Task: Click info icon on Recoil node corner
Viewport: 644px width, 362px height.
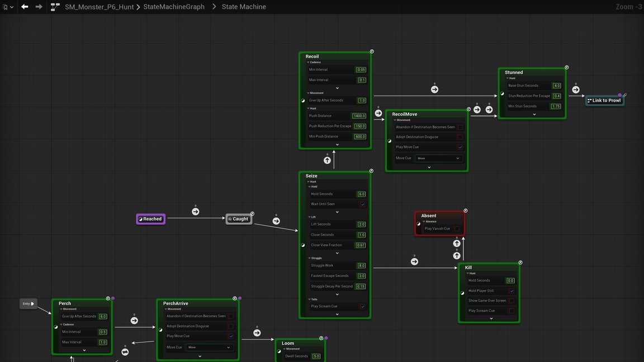Action: click(372, 51)
